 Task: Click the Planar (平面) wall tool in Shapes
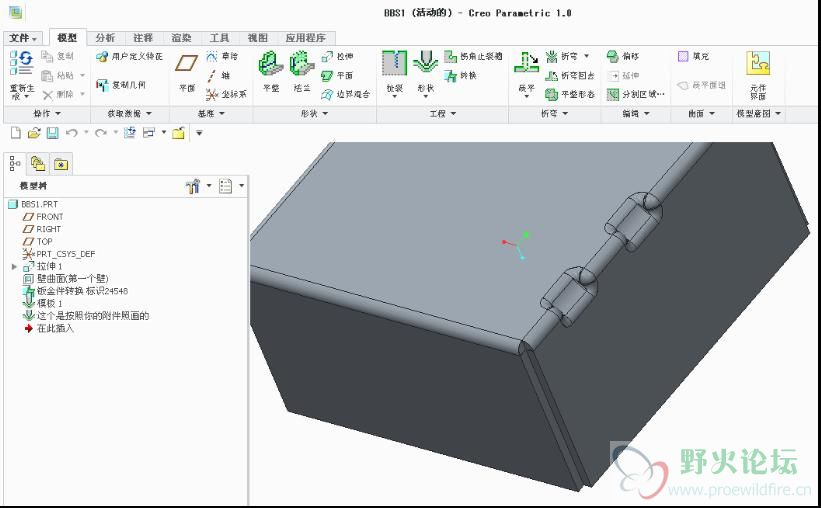point(338,75)
